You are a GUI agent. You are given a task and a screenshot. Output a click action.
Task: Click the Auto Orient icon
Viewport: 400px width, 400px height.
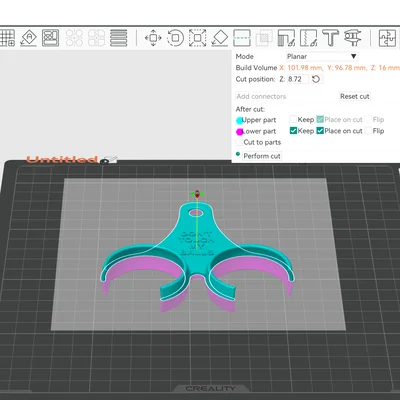point(29,38)
